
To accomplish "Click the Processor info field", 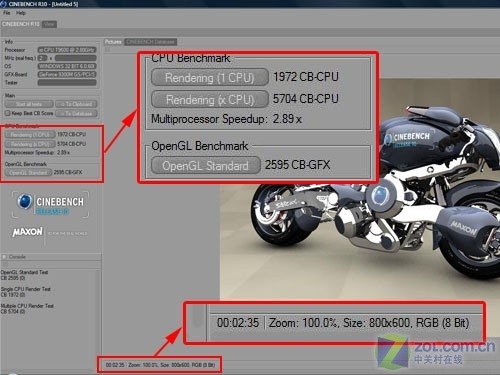I will 67,50.
